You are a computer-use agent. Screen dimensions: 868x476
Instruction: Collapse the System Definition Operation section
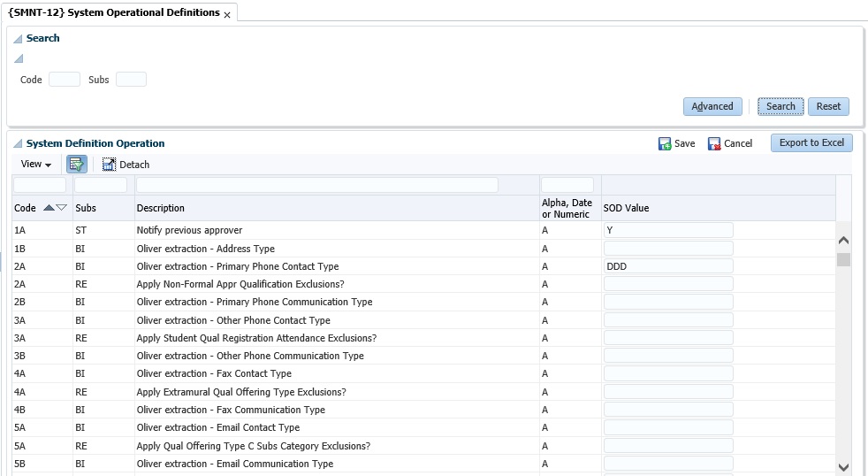point(18,143)
